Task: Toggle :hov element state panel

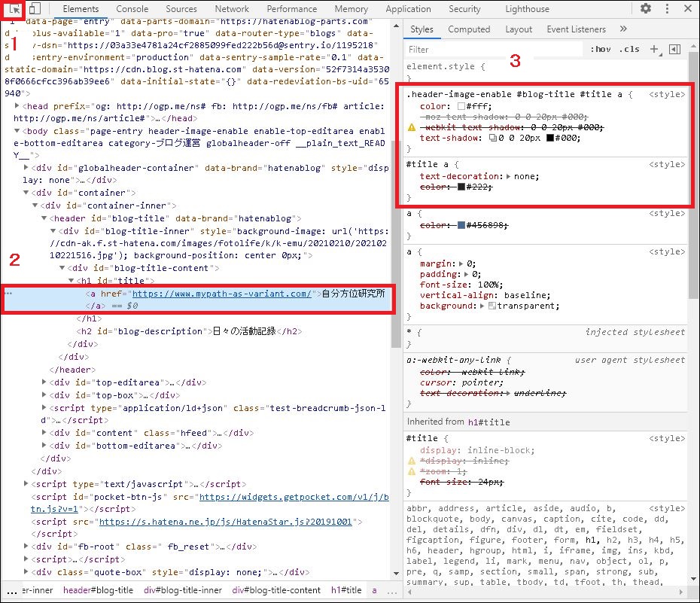Action: [x=601, y=49]
